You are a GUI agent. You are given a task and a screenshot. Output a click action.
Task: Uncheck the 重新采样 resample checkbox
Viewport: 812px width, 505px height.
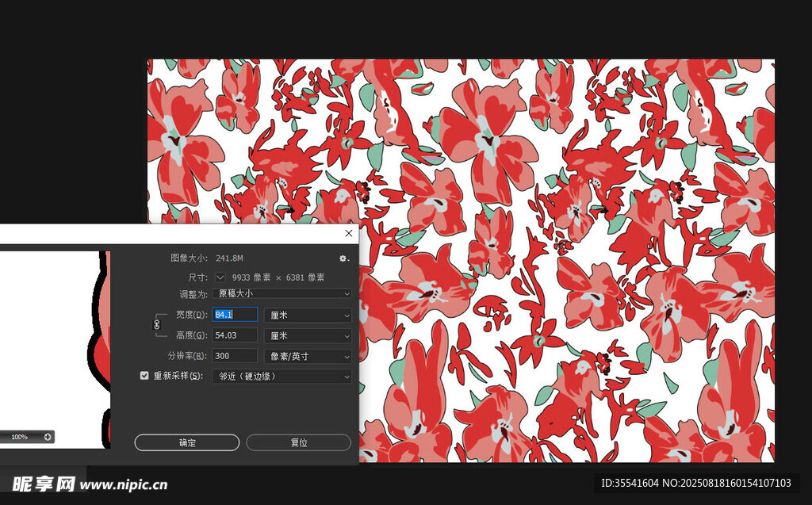[144, 376]
